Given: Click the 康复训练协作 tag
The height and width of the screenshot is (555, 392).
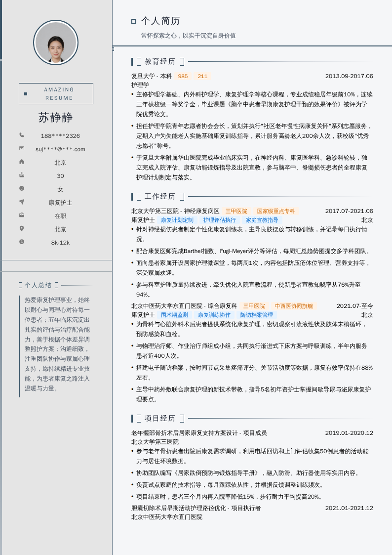Looking at the screenshot, I should 214,315.
